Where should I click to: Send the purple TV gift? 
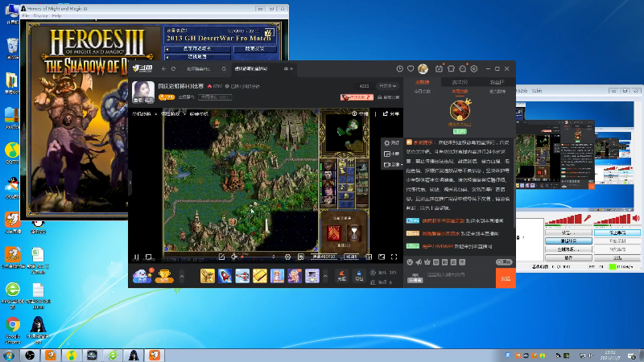tap(312, 276)
